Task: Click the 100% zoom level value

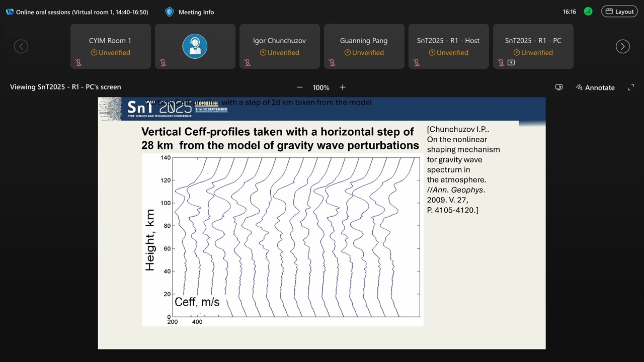Action: (x=321, y=87)
